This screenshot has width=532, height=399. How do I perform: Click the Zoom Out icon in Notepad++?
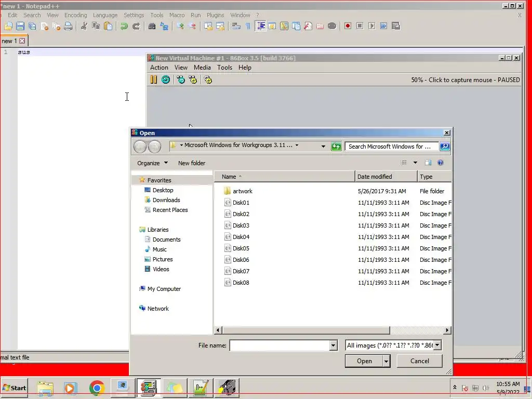tap(192, 26)
